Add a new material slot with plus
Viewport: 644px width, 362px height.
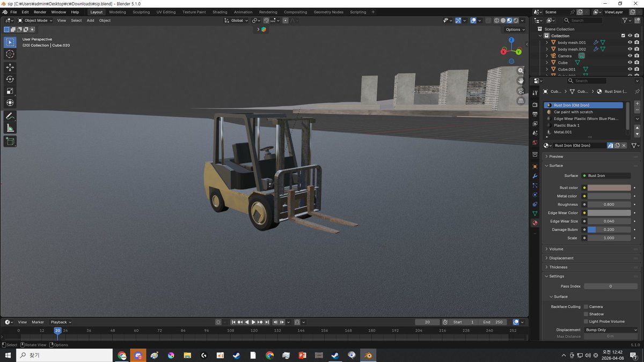coord(637,103)
